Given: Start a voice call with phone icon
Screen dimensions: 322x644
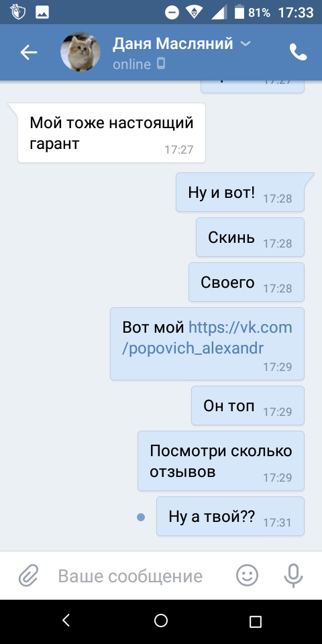Looking at the screenshot, I should (298, 52).
